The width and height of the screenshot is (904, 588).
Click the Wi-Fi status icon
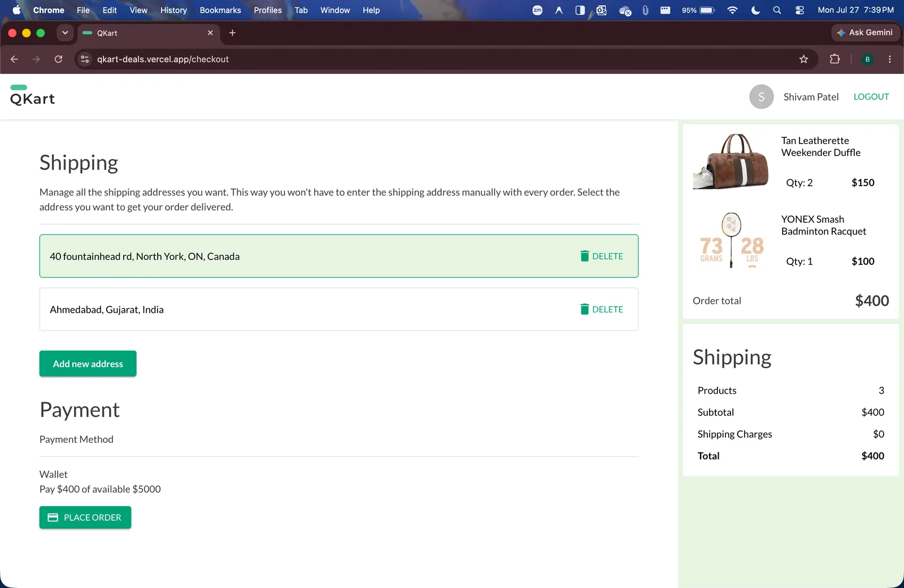[732, 10]
